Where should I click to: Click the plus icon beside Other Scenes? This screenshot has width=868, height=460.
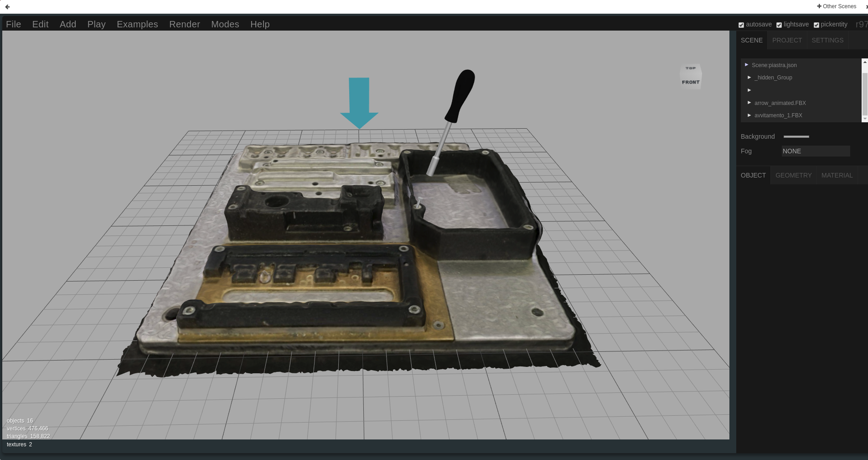click(x=819, y=6)
